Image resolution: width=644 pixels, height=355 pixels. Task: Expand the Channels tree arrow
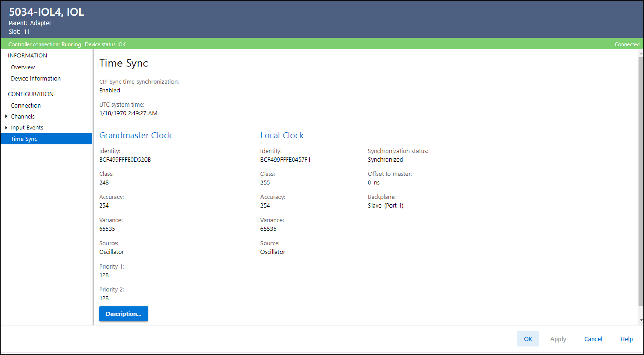[x=6, y=116]
